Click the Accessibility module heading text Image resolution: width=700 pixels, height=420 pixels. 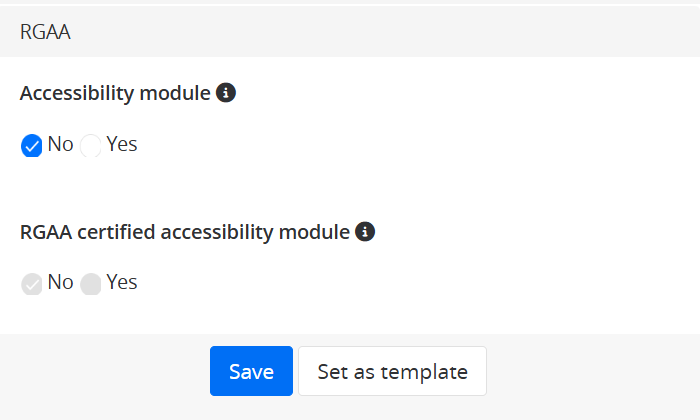(x=115, y=93)
